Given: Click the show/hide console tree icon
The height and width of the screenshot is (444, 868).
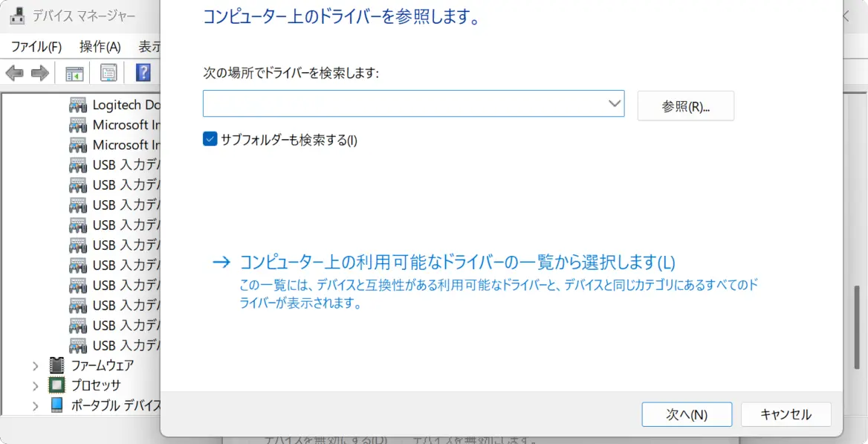Looking at the screenshot, I should pos(74,73).
